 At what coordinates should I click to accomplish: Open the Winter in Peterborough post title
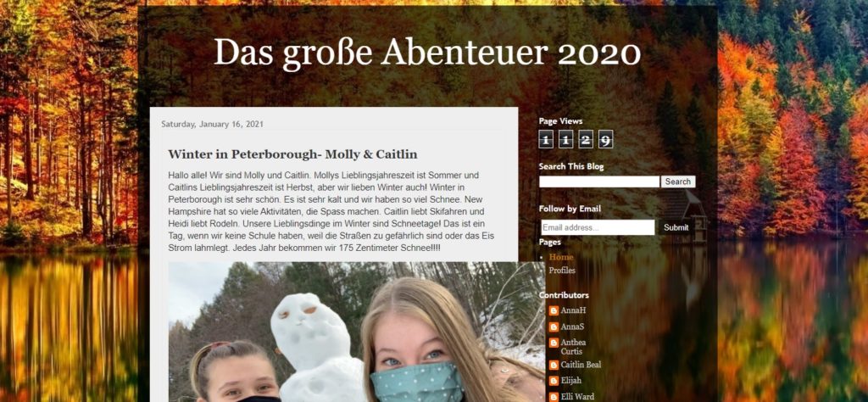pyautogui.click(x=292, y=154)
